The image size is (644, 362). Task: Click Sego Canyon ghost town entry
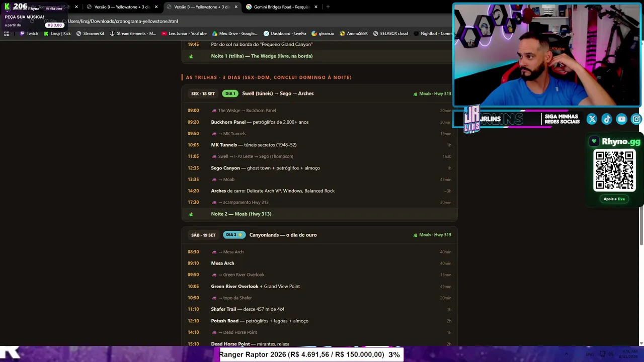tap(265, 168)
